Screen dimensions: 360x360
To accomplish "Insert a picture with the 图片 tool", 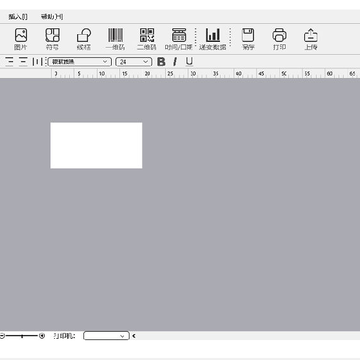I will pos(21,39).
